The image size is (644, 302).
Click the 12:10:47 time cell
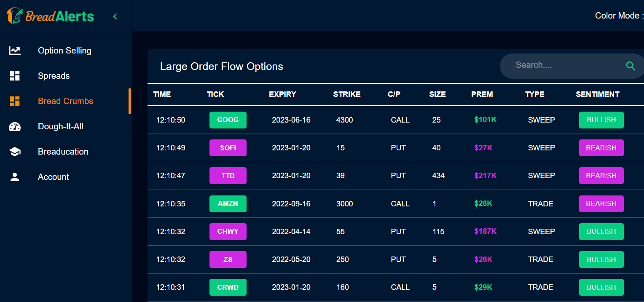pos(171,176)
